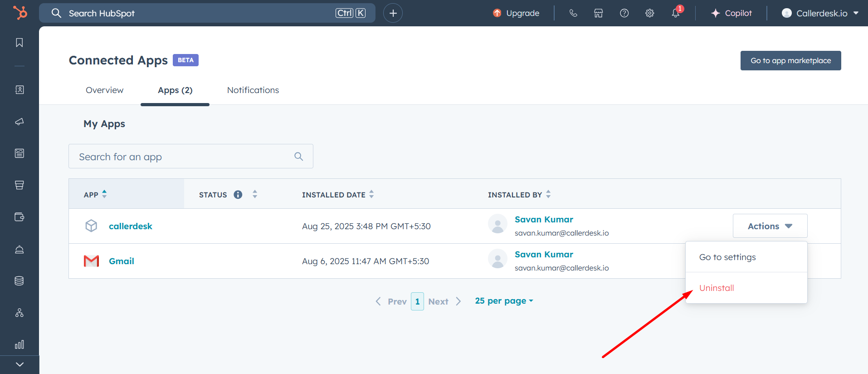Open Content icon in sidebar
868x374 pixels.
tap(20, 153)
